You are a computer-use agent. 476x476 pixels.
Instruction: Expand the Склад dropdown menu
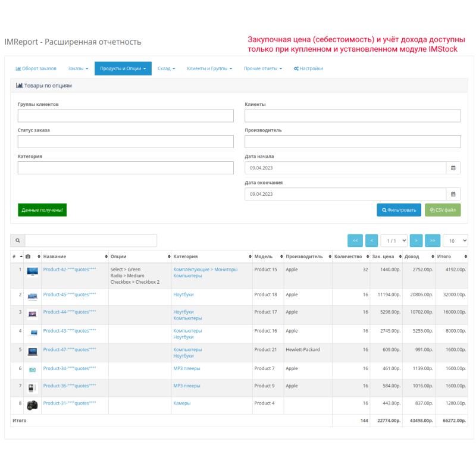167,68
